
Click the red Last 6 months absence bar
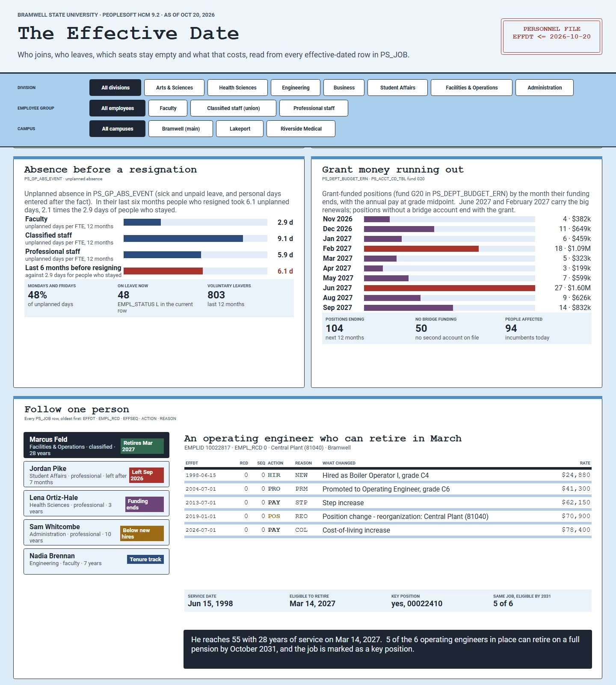[x=163, y=271]
